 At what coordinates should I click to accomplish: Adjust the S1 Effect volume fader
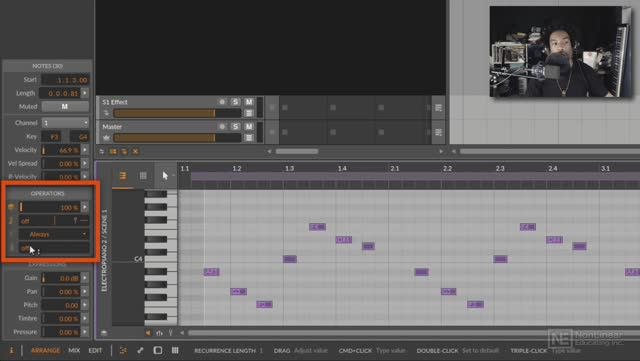tap(177, 113)
